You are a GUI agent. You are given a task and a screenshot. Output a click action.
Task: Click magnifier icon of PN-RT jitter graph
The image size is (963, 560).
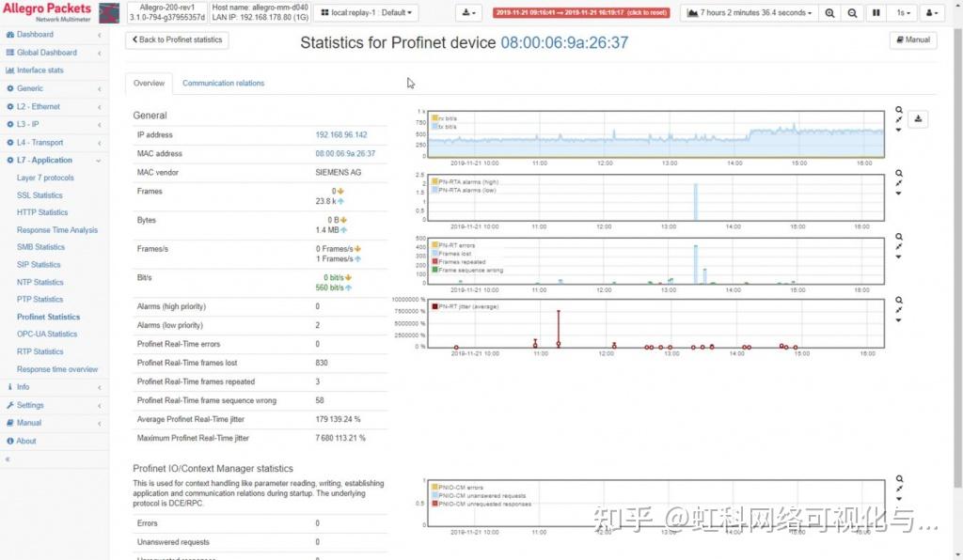[x=898, y=301]
